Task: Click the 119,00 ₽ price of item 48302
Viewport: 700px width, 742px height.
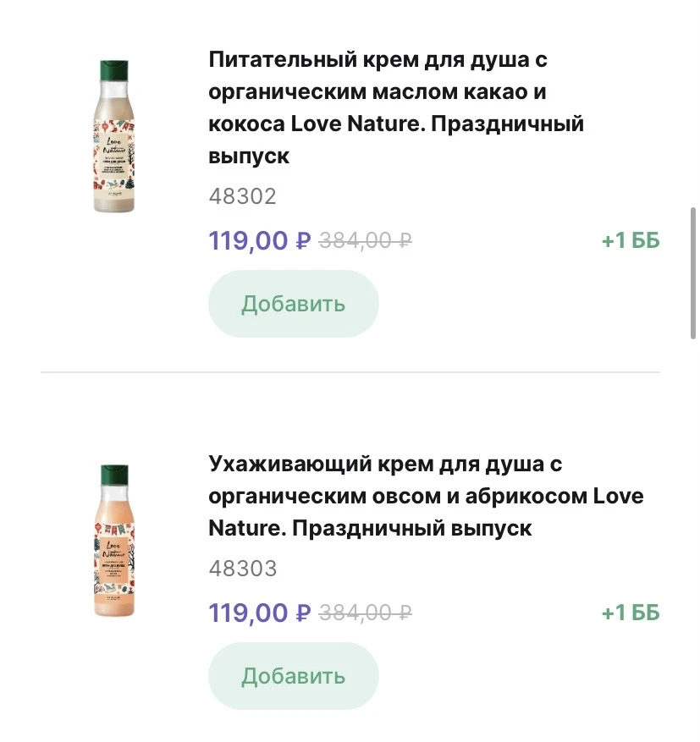Action: pyautogui.click(x=260, y=241)
